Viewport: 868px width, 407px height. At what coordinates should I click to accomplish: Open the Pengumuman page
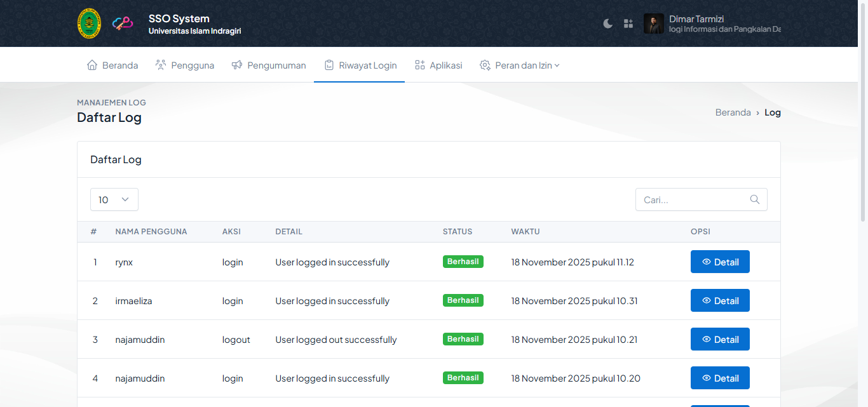(269, 65)
